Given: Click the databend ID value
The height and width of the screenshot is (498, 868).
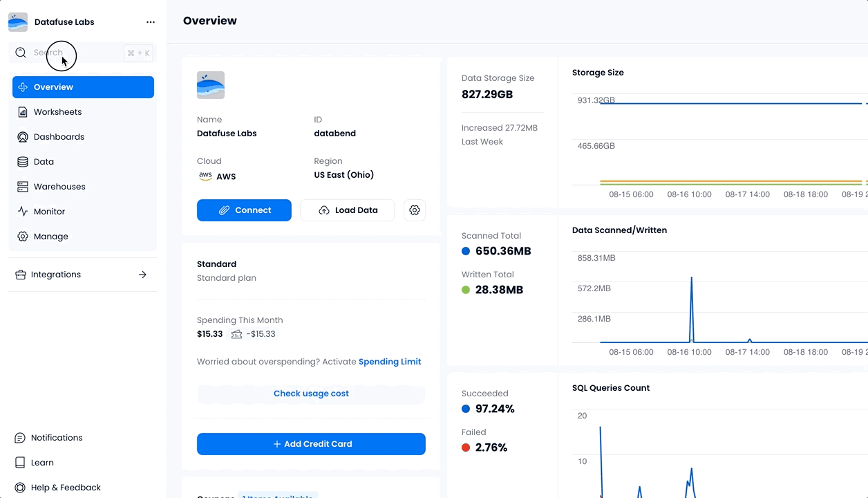Looking at the screenshot, I should click(334, 133).
